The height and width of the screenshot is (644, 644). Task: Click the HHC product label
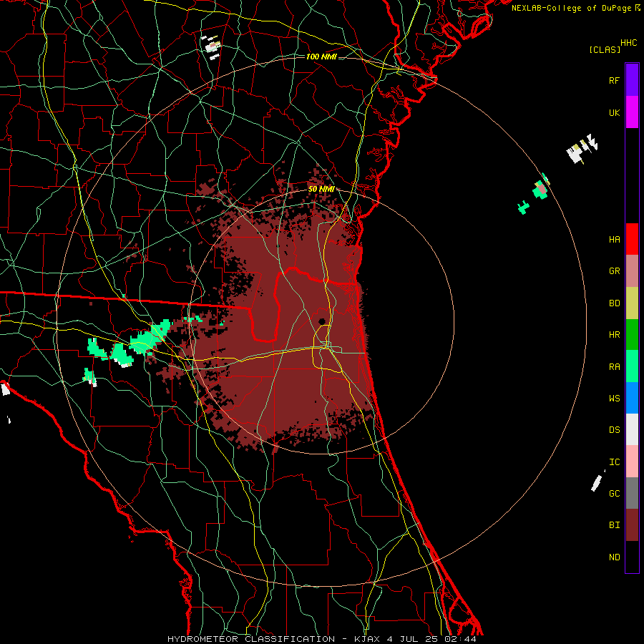tap(629, 42)
